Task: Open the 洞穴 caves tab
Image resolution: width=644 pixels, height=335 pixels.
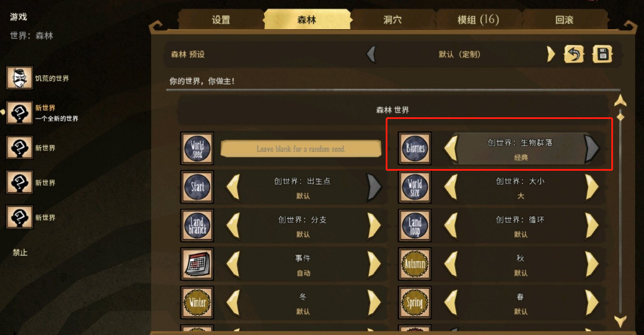Action: point(392,19)
